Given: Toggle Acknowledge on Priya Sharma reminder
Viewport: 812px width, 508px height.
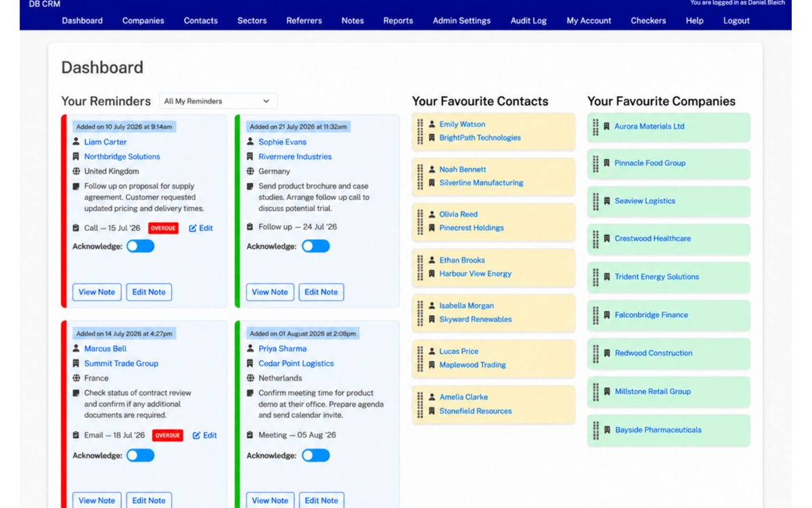Looking at the screenshot, I should click(315, 455).
